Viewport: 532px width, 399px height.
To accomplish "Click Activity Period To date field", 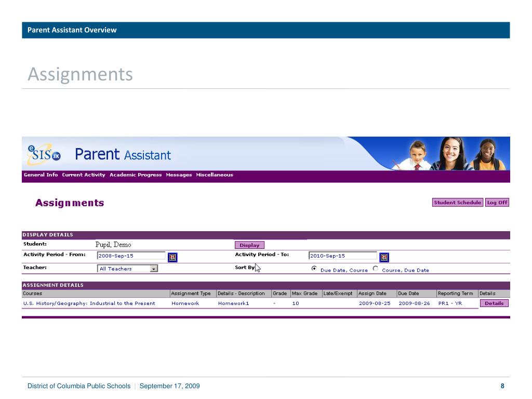I will pyautogui.click(x=343, y=256).
